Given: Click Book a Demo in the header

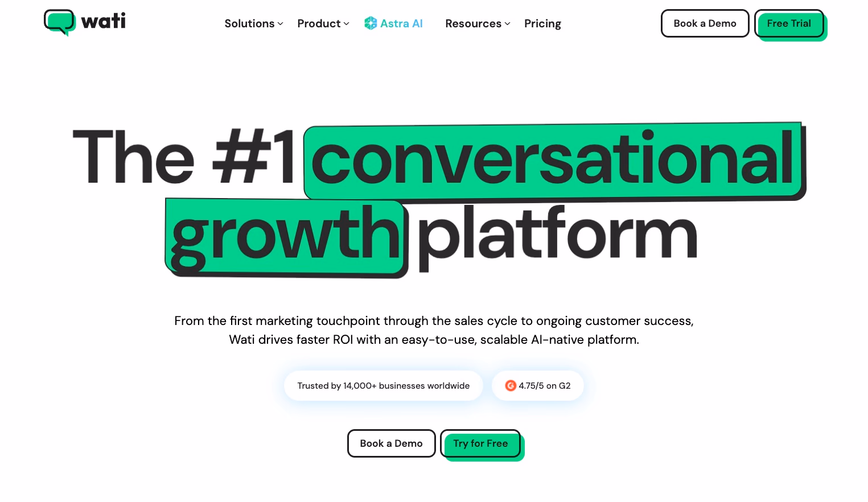Looking at the screenshot, I should click(x=705, y=23).
